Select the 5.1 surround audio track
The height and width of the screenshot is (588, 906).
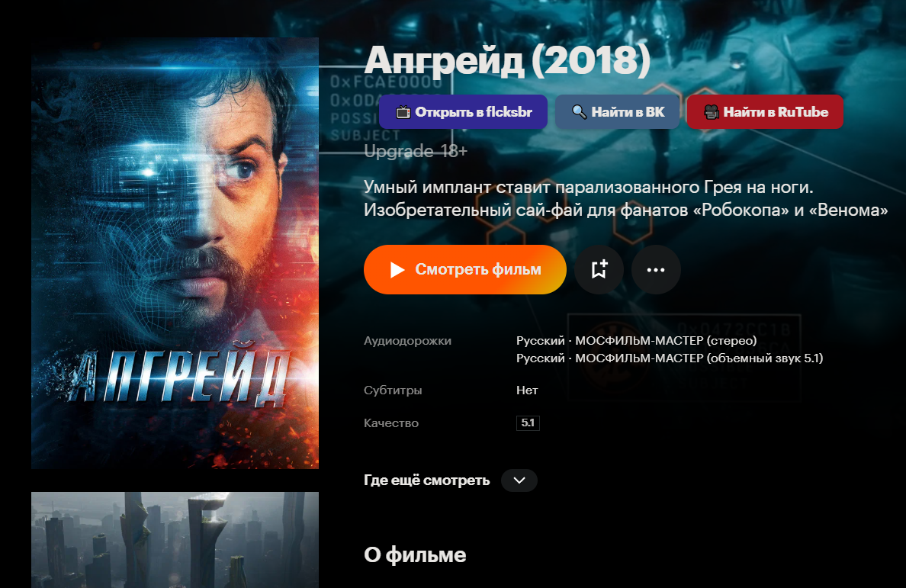670,358
